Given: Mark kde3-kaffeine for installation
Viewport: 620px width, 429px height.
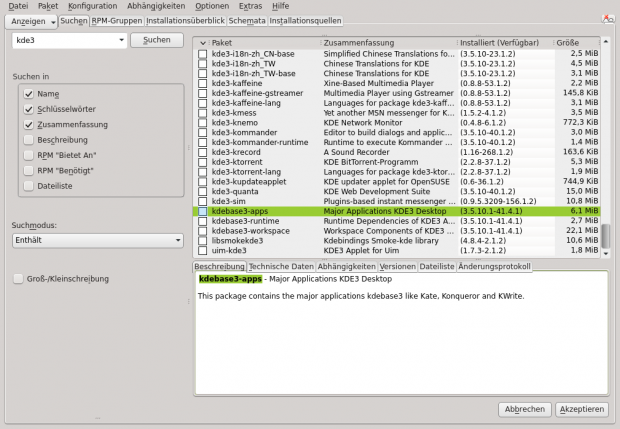Looking at the screenshot, I should (x=202, y=83).
